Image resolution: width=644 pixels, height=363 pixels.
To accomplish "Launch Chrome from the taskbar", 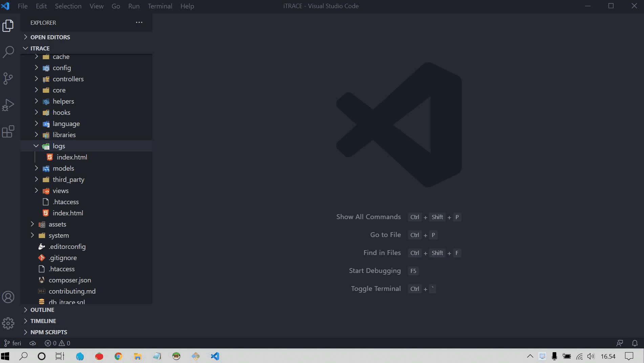I will click(x=118, y=356).
